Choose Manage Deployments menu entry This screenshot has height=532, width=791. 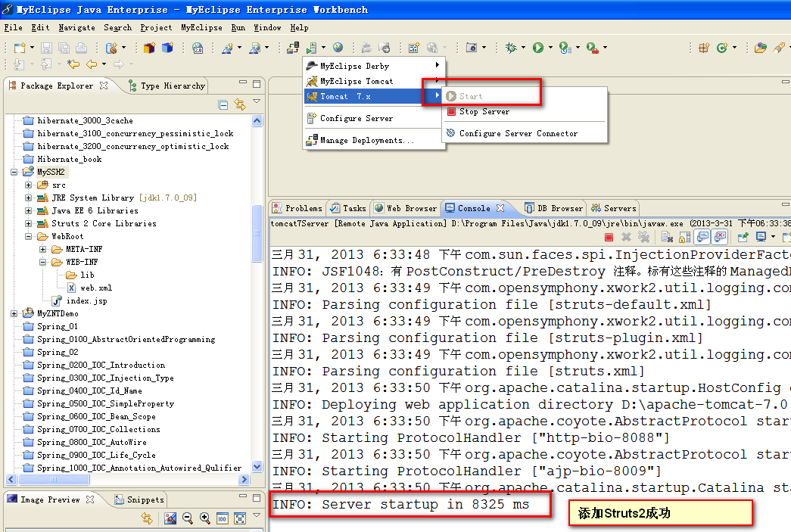click(373, 140)
